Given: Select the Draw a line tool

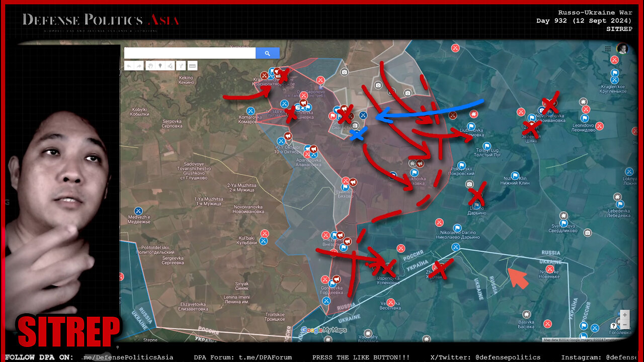Looking at the screenshot, I should pos(170,66).
